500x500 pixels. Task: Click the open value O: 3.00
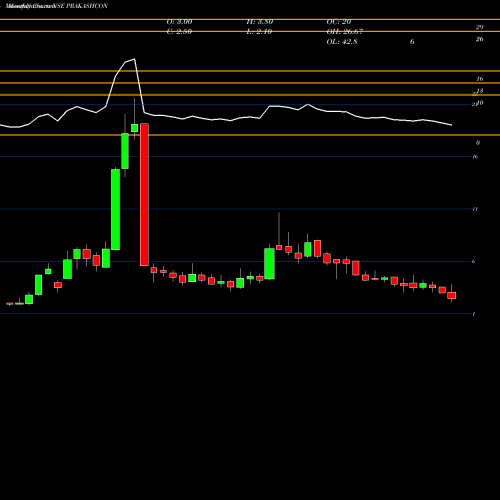pos(179,22)
